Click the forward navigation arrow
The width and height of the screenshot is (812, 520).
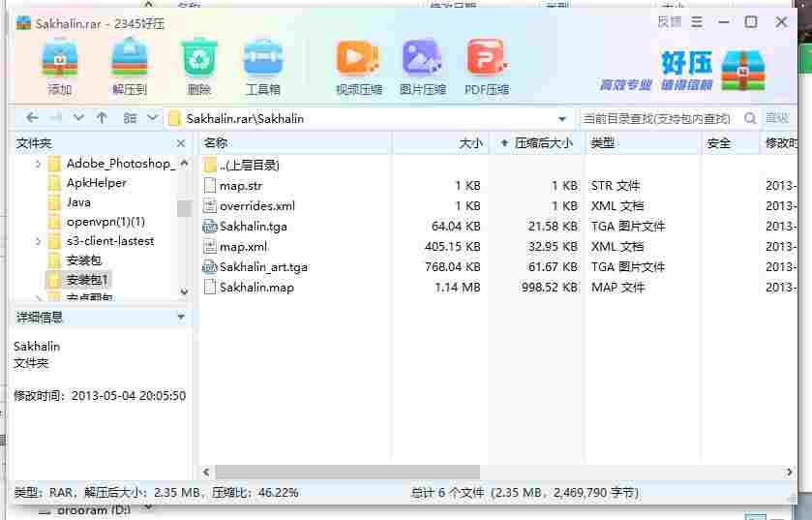(x=55, y=118)
